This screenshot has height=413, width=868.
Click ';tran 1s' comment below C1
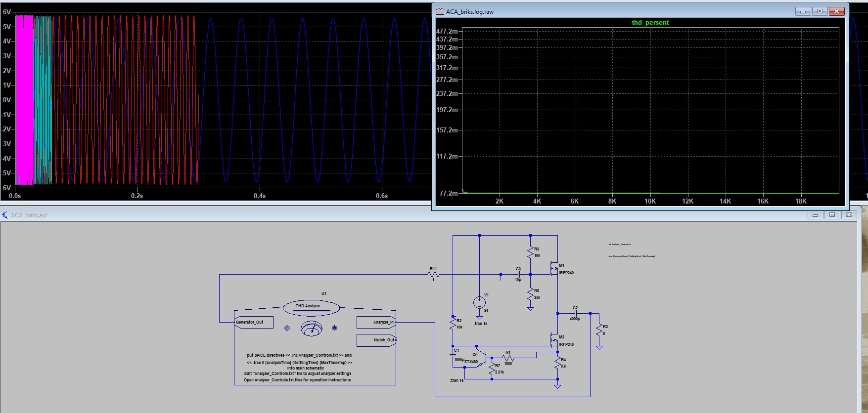tap(457, 380)
